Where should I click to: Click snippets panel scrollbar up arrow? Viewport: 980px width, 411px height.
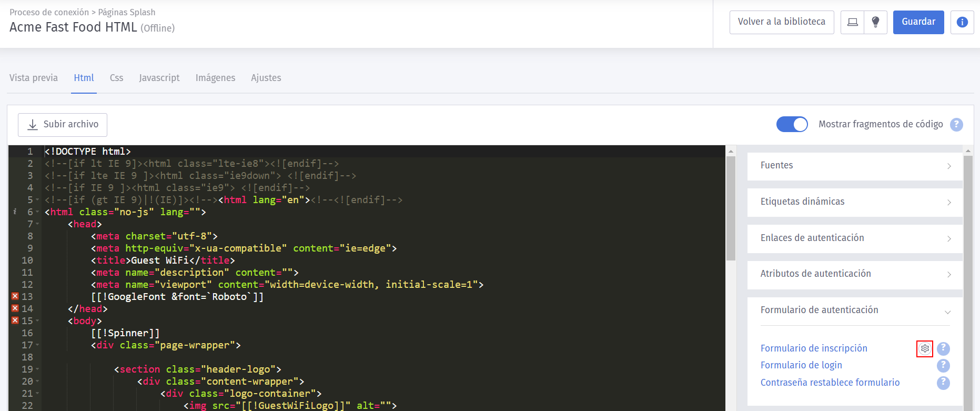click(x=968, y=151)
